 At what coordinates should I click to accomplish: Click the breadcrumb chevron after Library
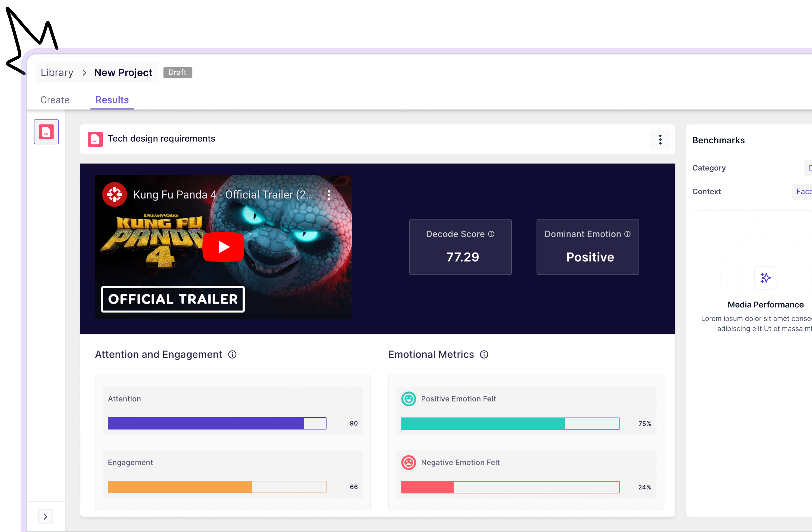pos(84,73)
